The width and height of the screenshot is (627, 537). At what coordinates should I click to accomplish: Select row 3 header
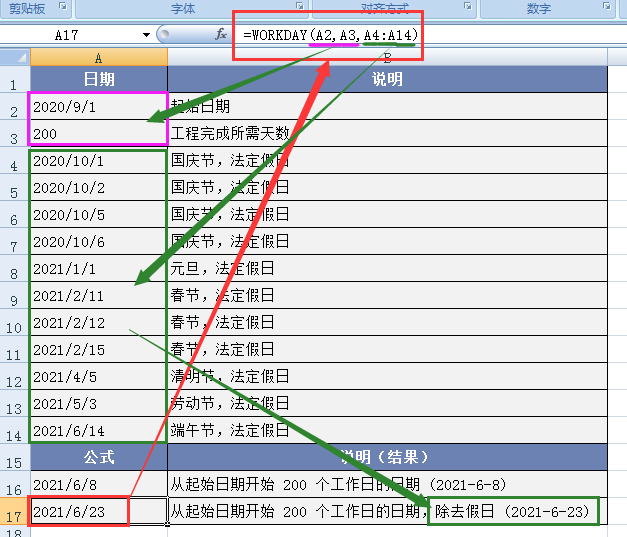15,133
